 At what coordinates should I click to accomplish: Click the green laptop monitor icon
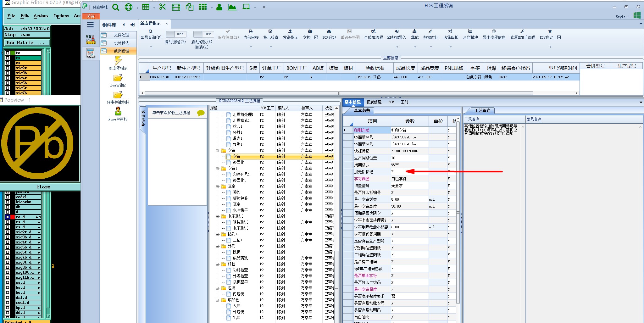[x=246, y=7]
